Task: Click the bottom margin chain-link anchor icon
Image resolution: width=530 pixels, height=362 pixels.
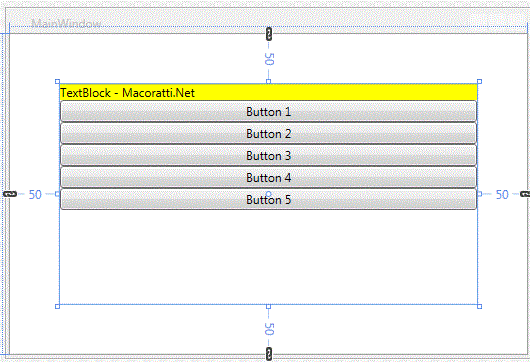Action: [x=269, y=354]
